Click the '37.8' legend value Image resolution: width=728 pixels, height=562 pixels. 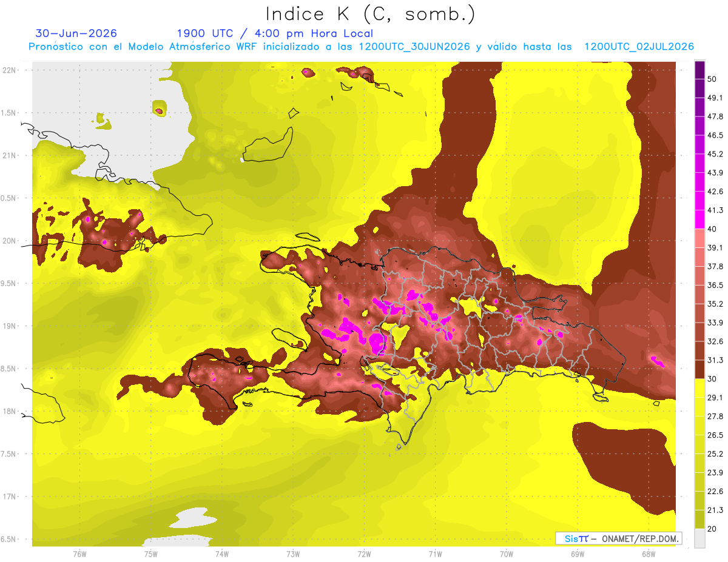coord(715,266)
